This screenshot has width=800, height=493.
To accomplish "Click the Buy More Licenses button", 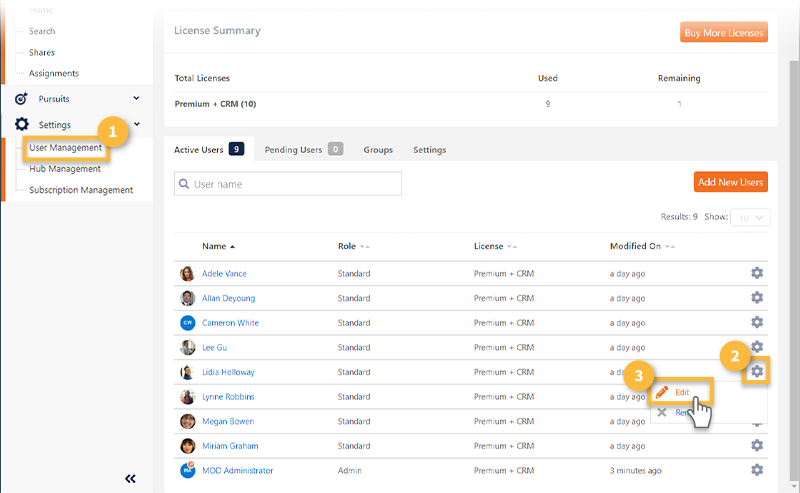I will 725,32.
